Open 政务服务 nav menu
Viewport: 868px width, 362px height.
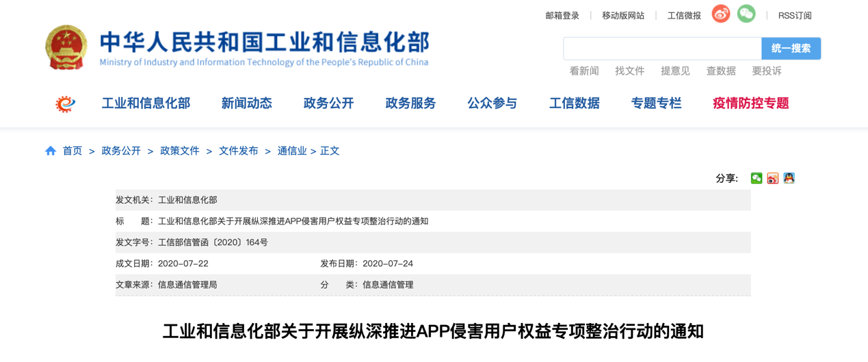[410, 103]
